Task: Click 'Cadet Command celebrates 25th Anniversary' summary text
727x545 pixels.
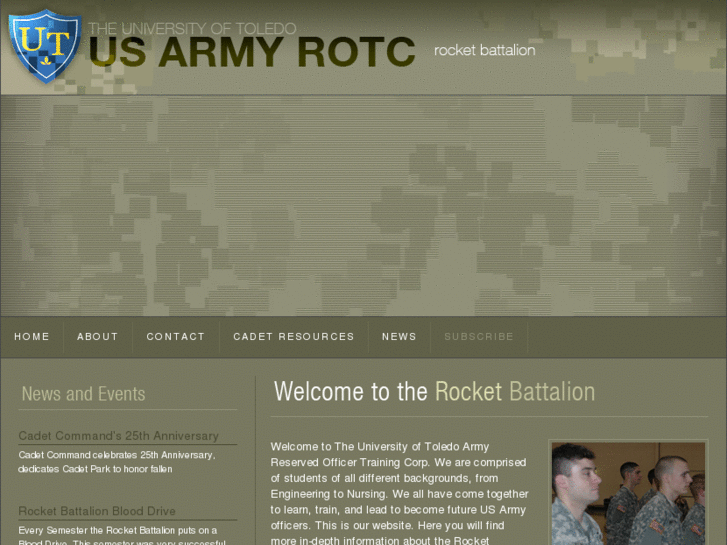Action: 117,462
